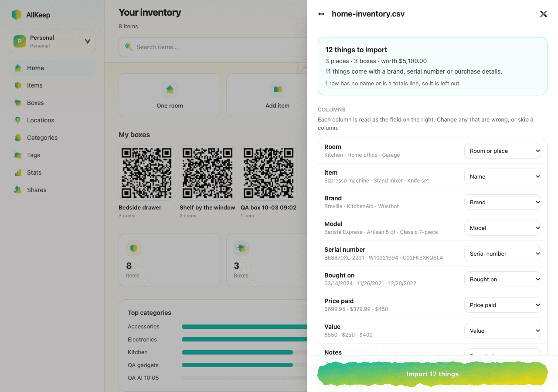Change mapping for the Model column
558x392 pixels.
point(503,228)
